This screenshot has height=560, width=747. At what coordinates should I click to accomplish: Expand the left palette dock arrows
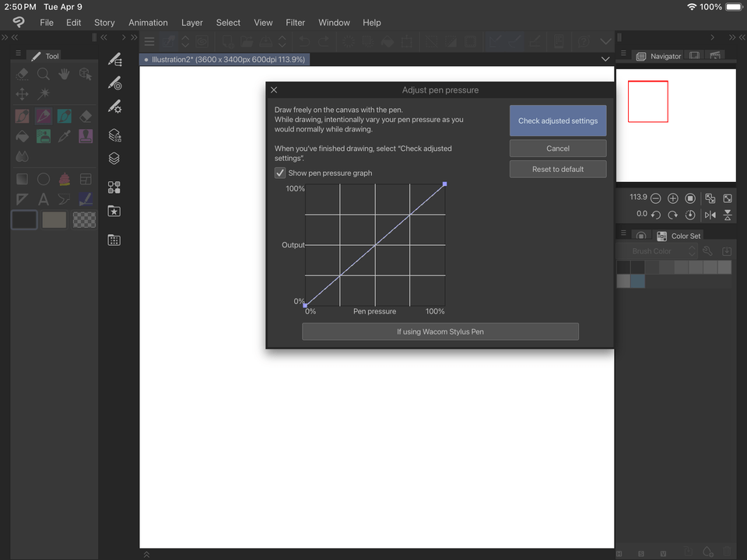pyautogui.click(x=6, y=37)
